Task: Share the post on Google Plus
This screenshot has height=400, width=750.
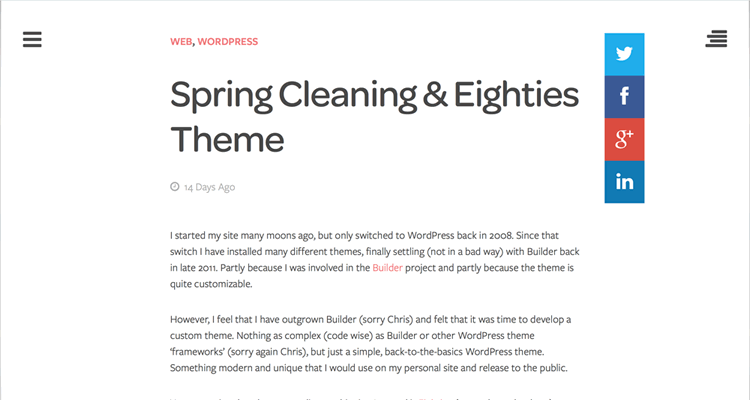Action: pos(624,139)
